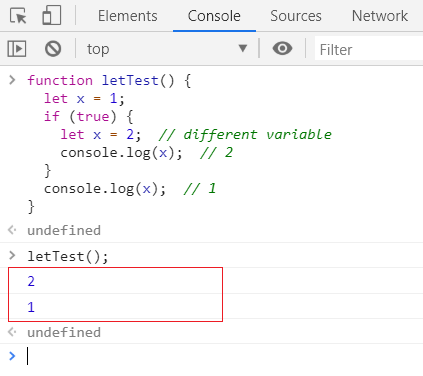Screen dimensions: 423x376
Task: Click the '// different variable' comment
Action: [x=245, y=134]
